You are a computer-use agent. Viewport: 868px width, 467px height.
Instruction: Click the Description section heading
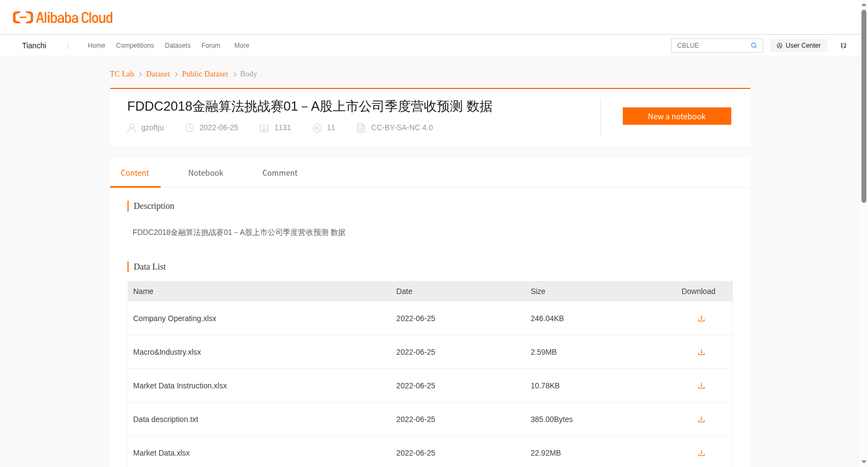[154, 206]
